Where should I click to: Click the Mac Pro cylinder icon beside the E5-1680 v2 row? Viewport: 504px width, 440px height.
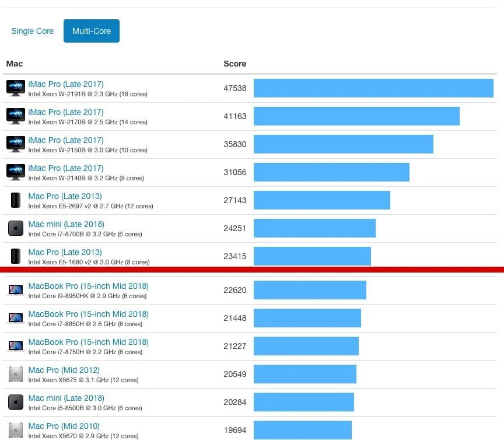click(x=16, y=256)
